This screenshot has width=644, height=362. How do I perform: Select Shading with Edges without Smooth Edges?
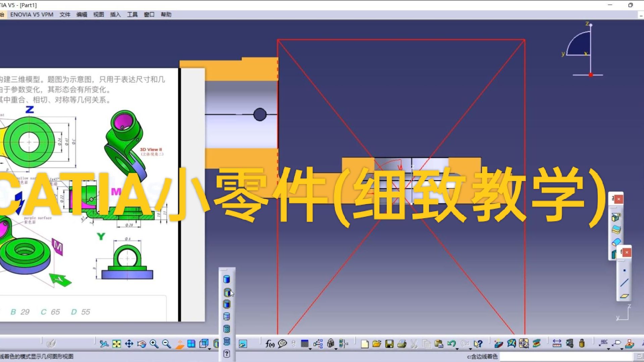(227, 304)
